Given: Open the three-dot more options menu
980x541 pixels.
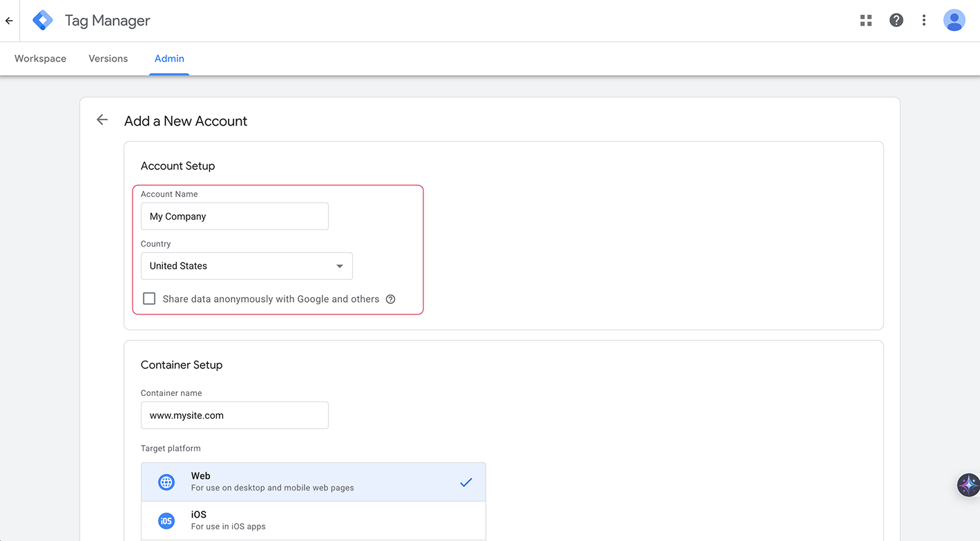Looking at the screenshot, I should (x=924, y=21).
